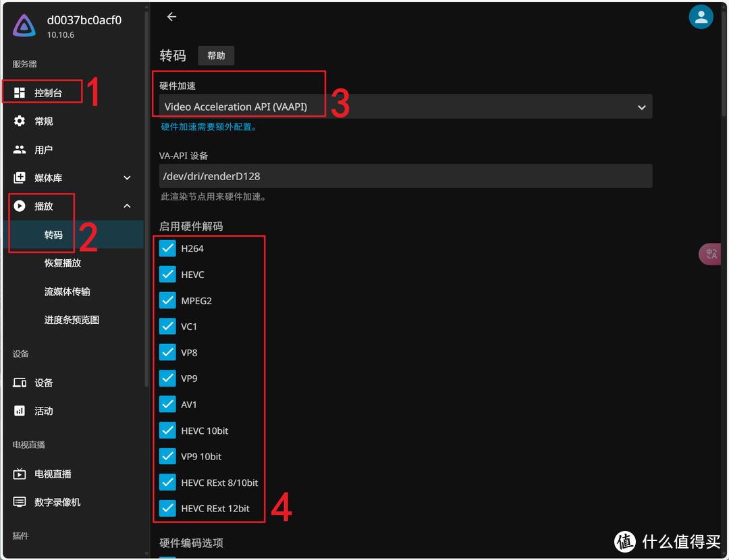Collapse the 播放 sidebar section
This screenshot has height=560, width=729.
[127, 206]
